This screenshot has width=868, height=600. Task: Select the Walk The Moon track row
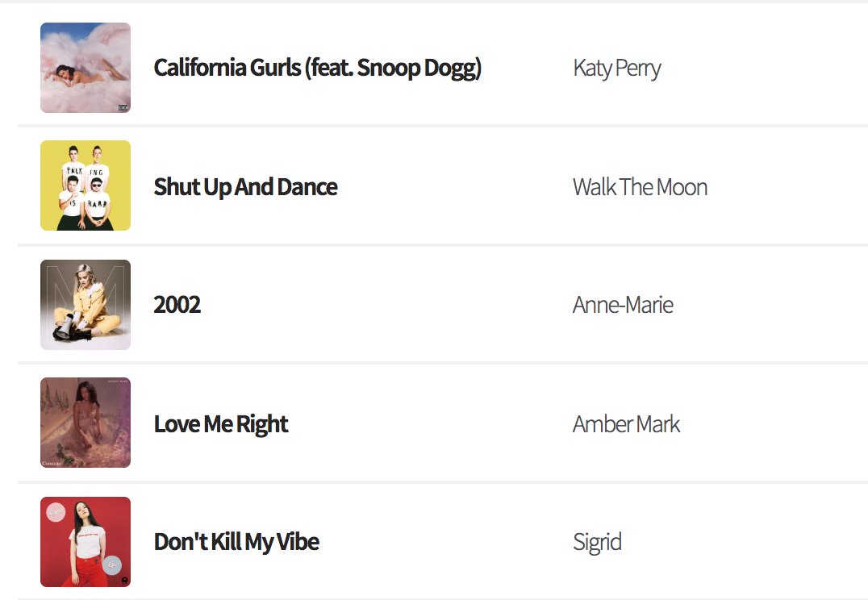click(774, 187)
